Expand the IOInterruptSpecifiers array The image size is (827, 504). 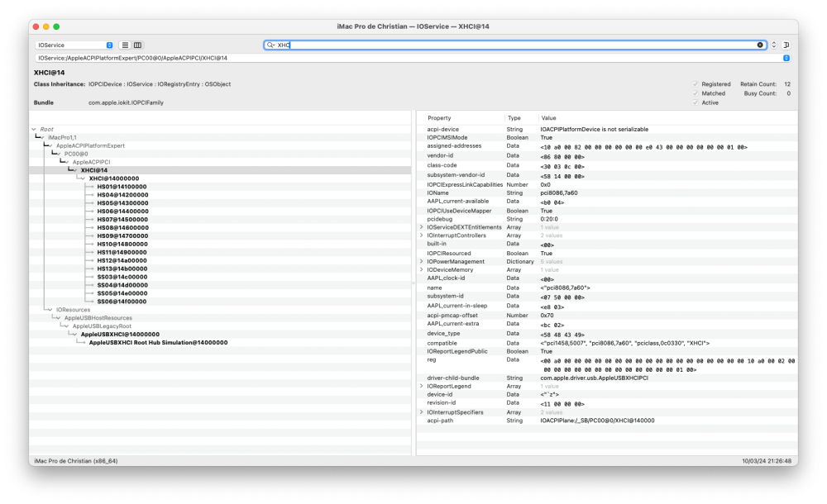422,412
